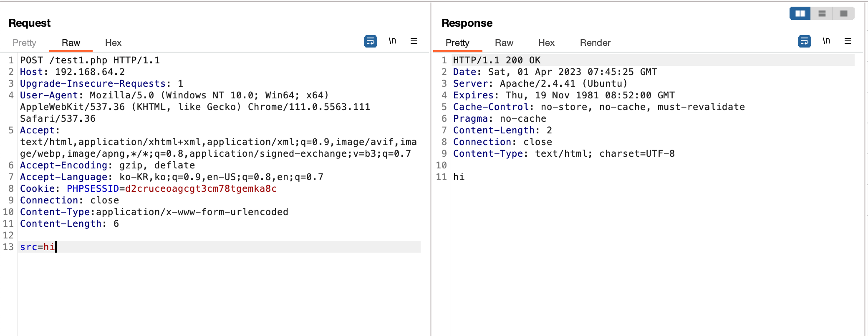Click the Request panel title
Screen dimensions: 868x336
(29, 23)
